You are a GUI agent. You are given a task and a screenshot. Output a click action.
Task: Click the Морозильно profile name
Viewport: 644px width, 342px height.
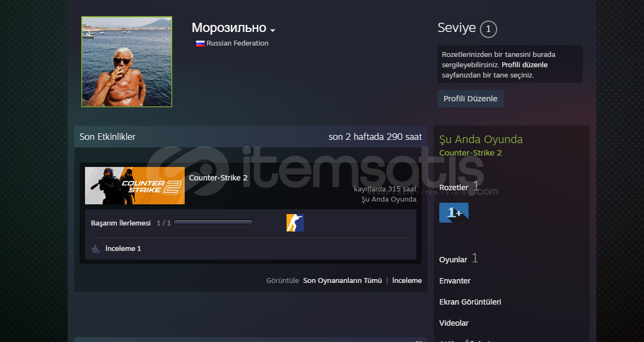click(229, 28)
